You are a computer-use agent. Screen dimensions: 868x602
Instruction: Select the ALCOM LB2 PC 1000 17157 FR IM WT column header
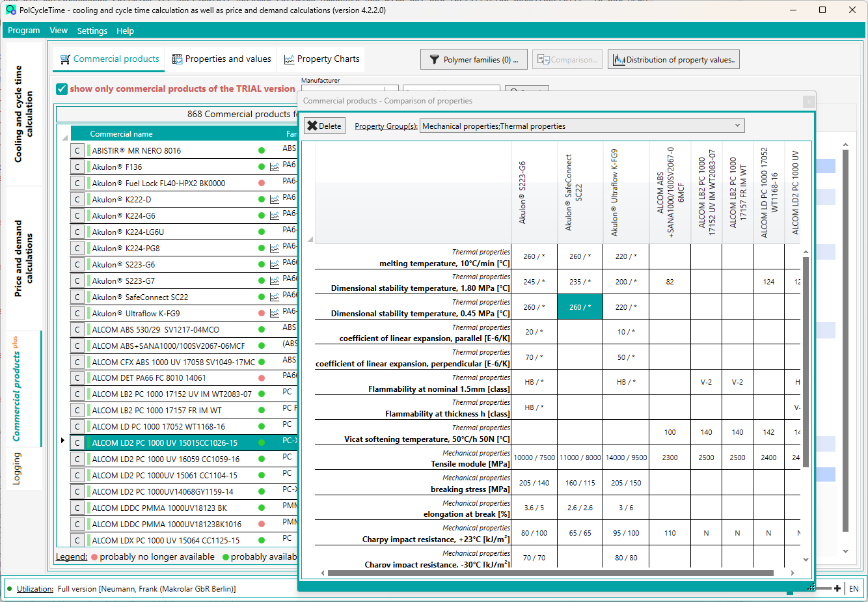[738, 193]
